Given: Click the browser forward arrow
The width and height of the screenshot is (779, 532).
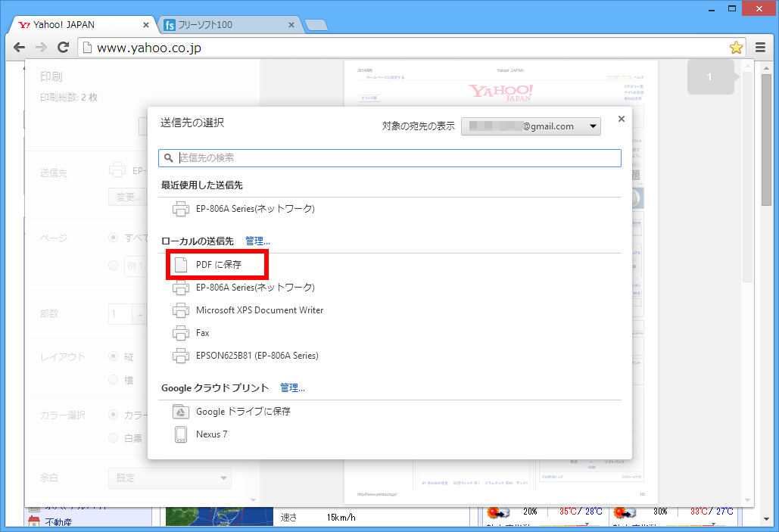Looking at the screenshot, I should point(41,47).
